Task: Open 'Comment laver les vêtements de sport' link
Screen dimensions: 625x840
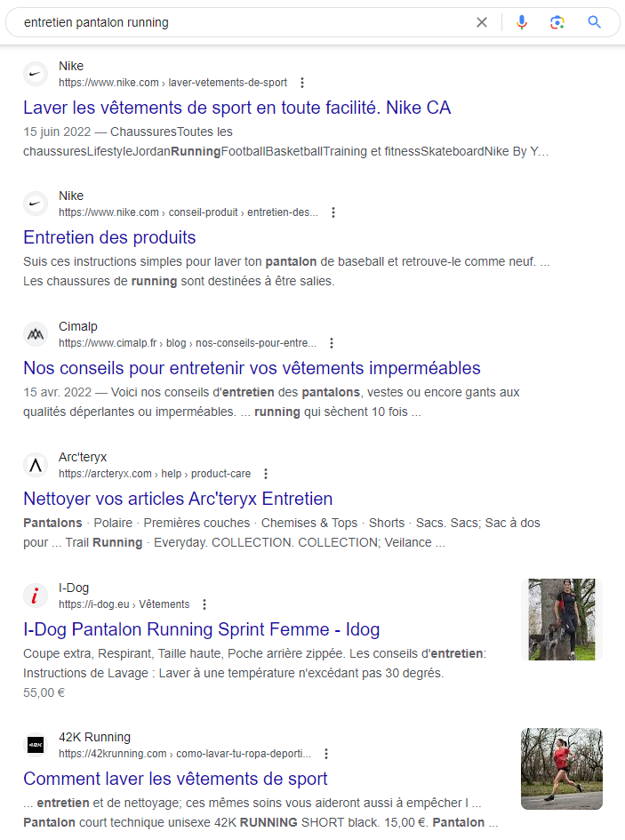Action: click(x=175, y=779)
